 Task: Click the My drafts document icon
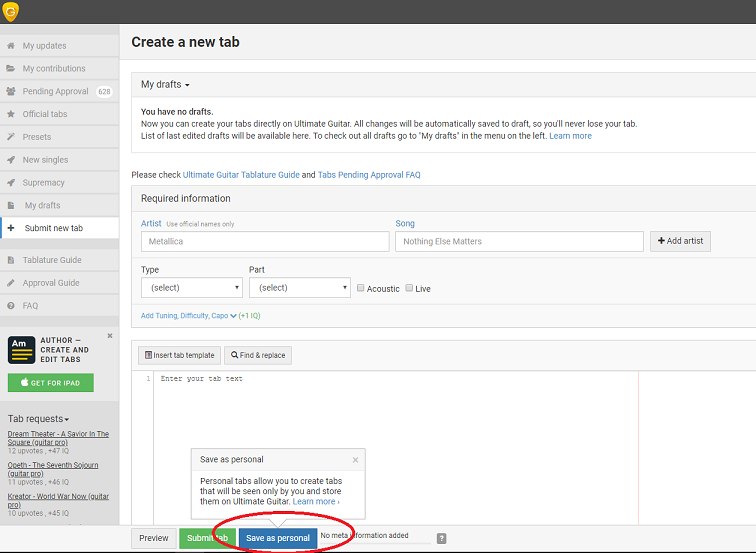point(11,205)
